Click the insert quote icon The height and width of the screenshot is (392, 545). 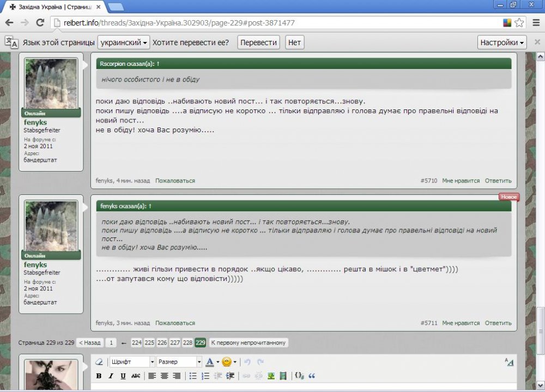[x=312, y=376]
